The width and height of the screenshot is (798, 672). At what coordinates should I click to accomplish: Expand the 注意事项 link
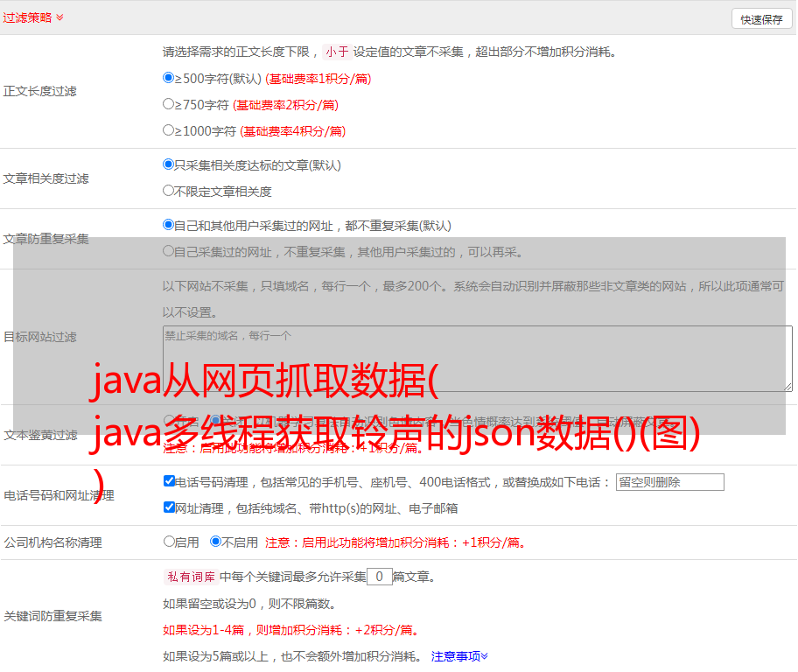point(459,657)
